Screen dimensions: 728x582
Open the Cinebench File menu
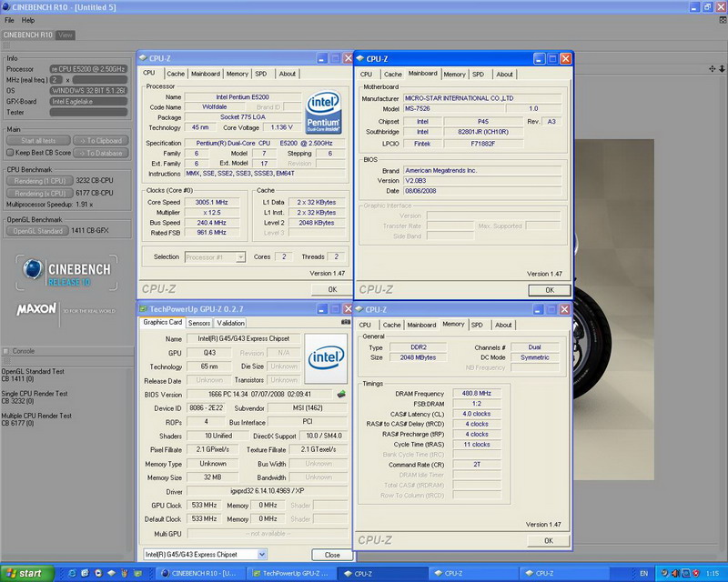9,19
